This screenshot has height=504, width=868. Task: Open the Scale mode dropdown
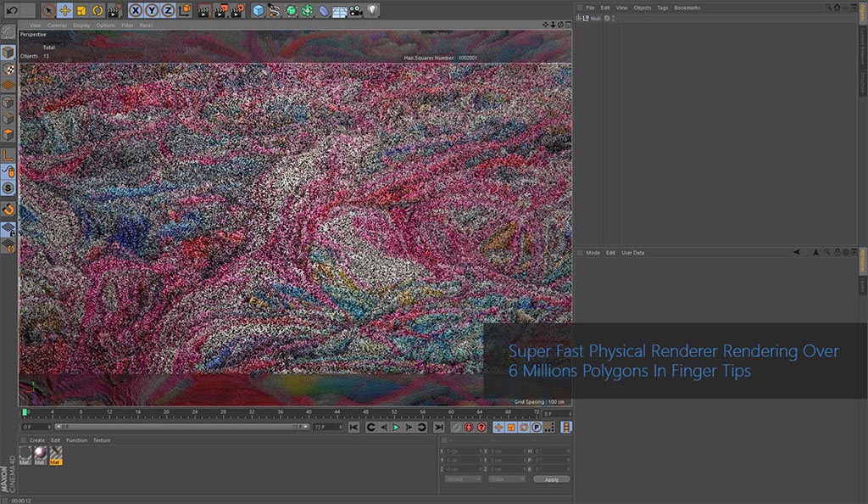pos(508,479)
